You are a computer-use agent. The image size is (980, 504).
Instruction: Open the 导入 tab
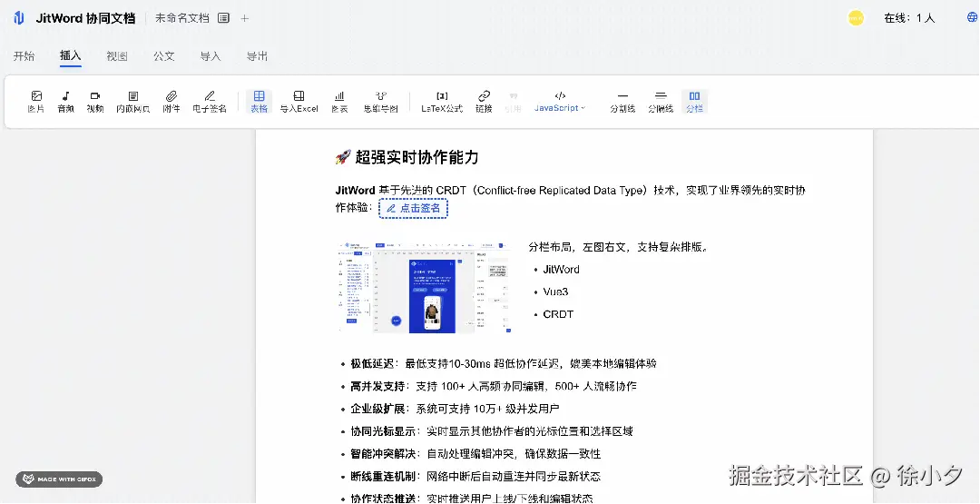[210, 56]
